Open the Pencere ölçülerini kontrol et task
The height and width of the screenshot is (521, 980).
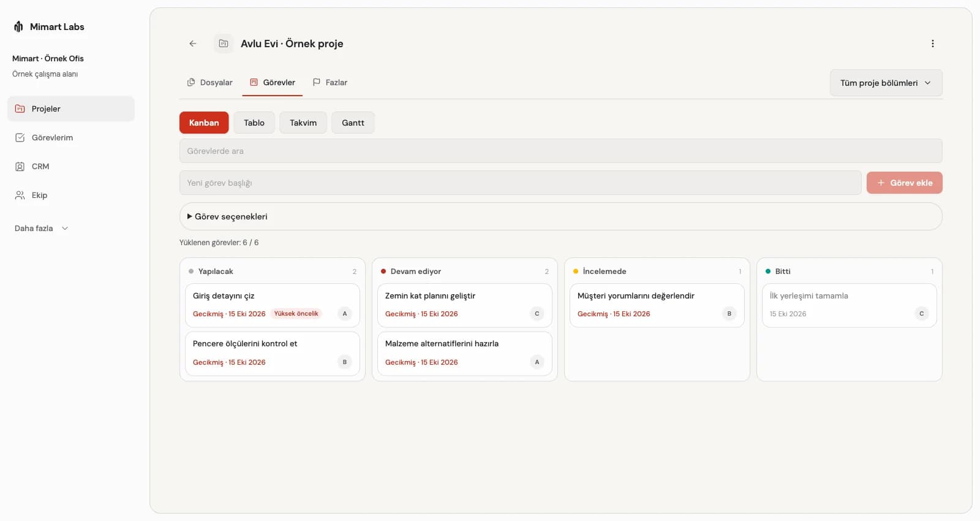click(x=272, y=353)
